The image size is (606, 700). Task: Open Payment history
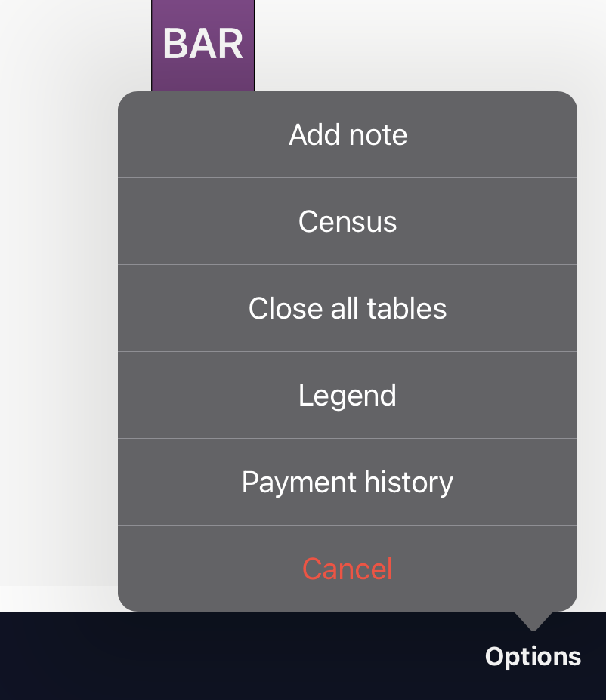coord(348,482)
